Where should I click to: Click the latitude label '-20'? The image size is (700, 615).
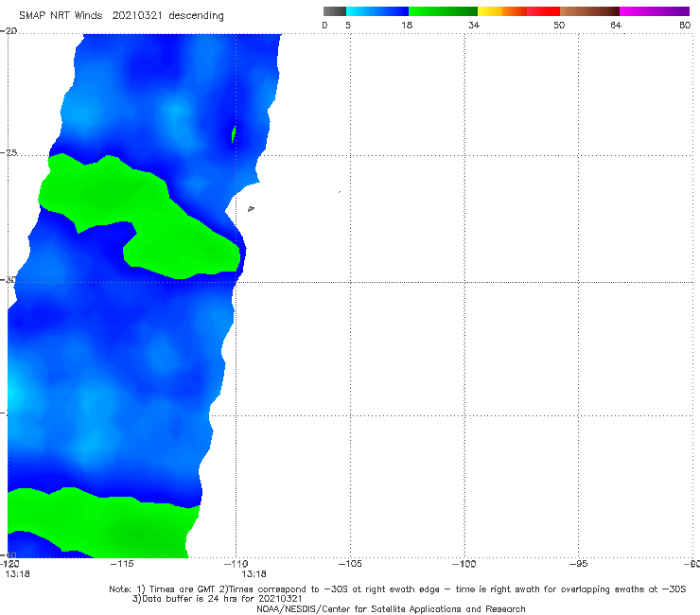tap(9, 31)
